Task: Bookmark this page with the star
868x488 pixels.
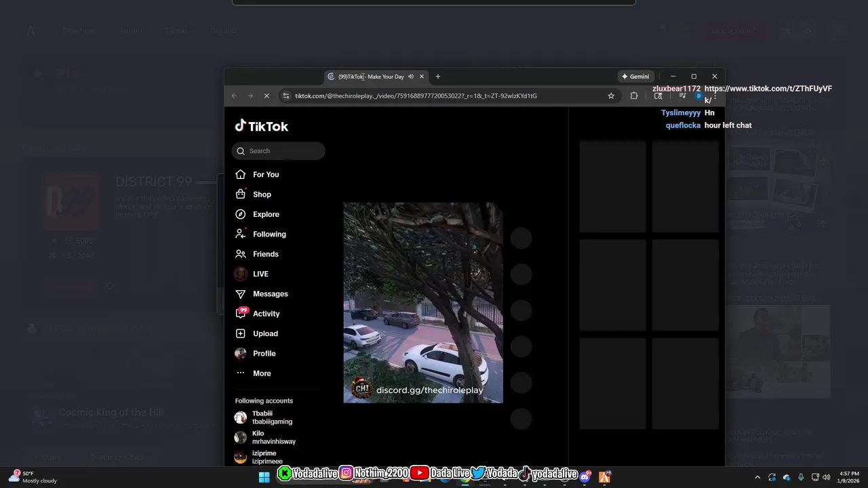Action: tap(611, 96)
